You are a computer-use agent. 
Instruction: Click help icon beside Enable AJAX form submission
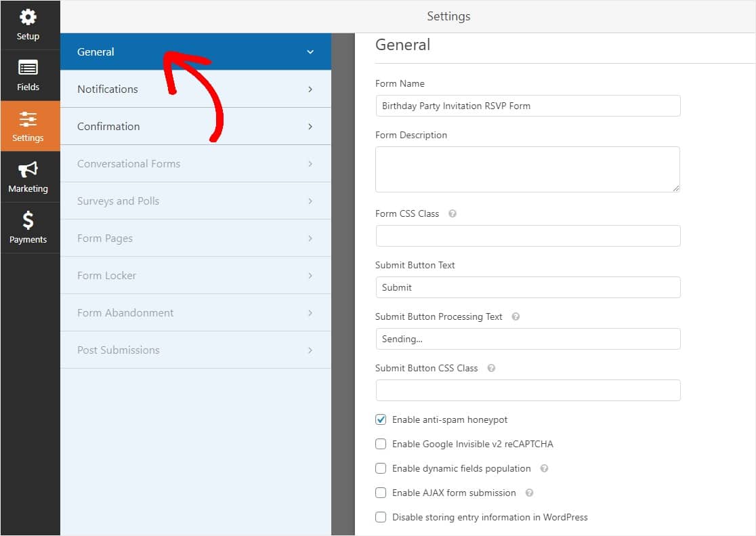[x=529, y=493]
